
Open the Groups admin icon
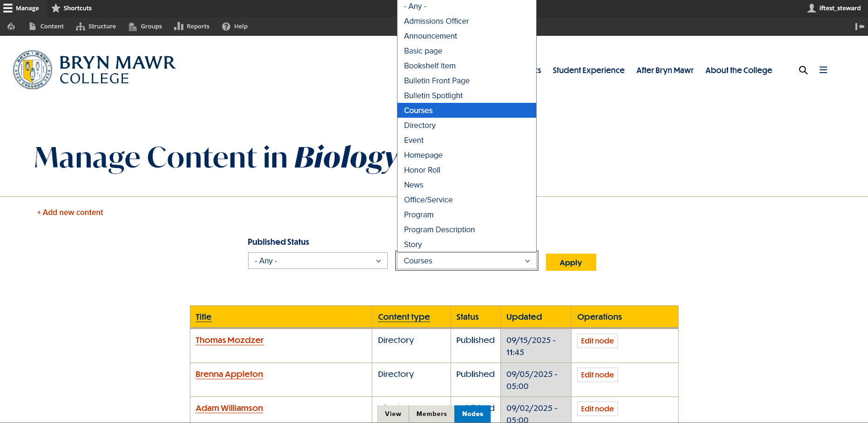[132, 27]
